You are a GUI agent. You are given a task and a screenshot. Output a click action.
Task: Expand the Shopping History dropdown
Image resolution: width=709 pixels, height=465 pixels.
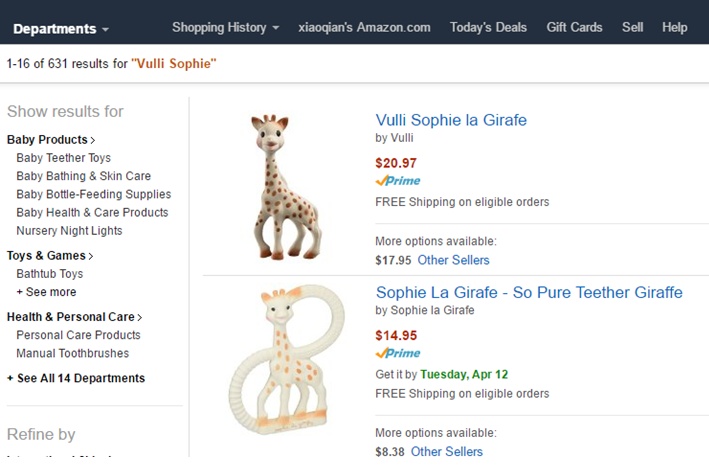tap(225, 27)
